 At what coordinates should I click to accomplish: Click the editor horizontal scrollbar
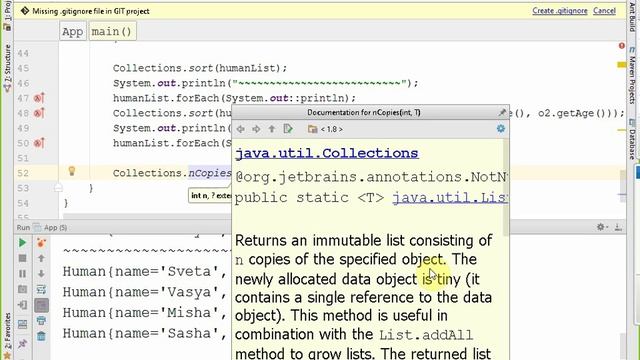click(x=147, y=216)
